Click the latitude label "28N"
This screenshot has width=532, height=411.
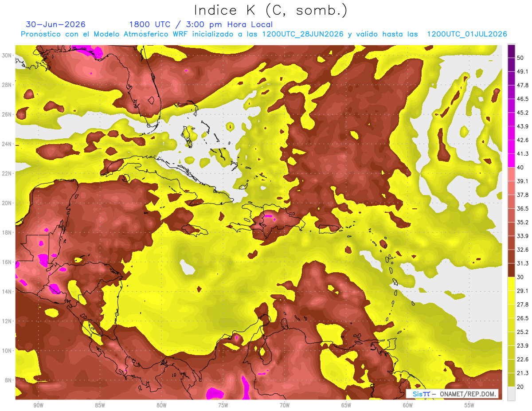[x=7, y=85]
